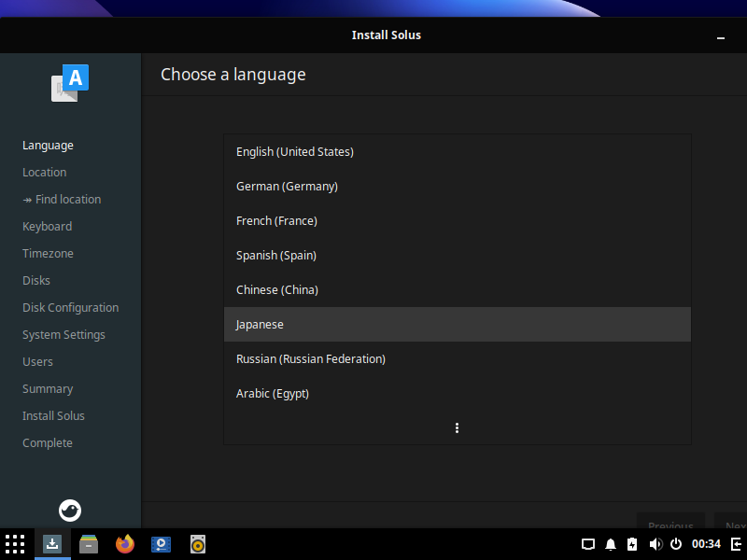Click the Keyboard step in sidebar
The image size is (747, 560).
(x=48, y=227)
